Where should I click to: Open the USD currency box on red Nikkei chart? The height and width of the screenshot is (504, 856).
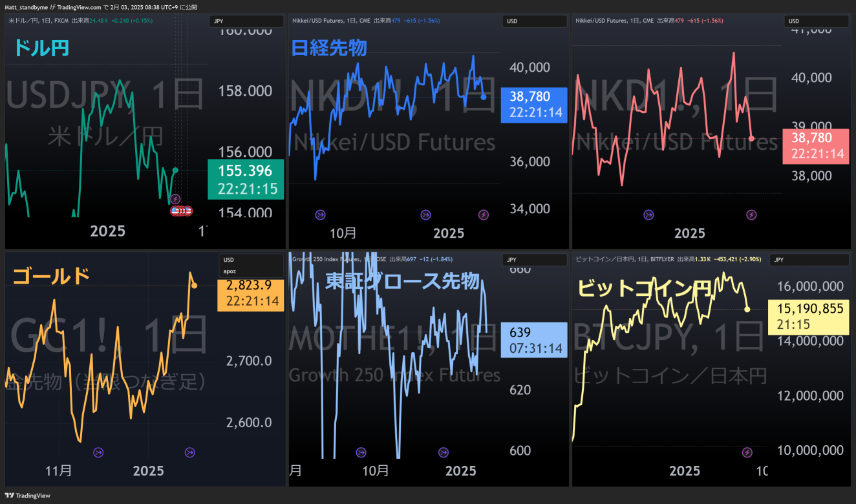point(817,21)
